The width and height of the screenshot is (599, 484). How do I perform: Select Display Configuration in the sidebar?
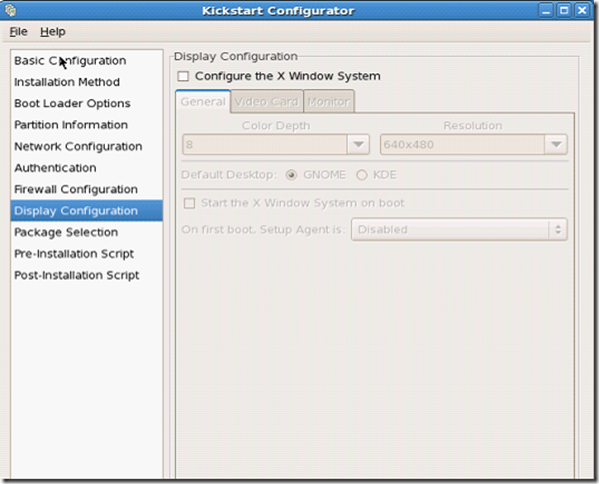click(x=87, y=210)
